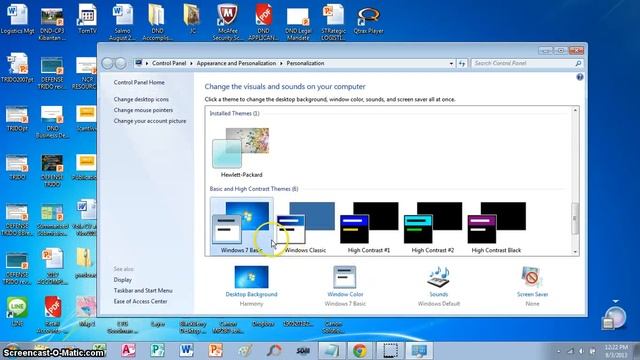Click the Personalization breadcrumb
Image resolution: width=640 pixels, height=360 pixels.
305,63
